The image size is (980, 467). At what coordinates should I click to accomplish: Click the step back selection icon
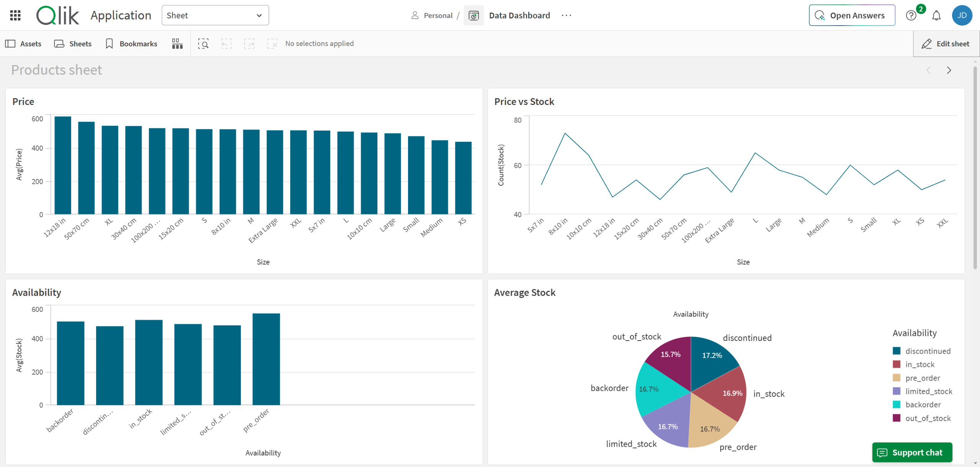coord(226,44)
